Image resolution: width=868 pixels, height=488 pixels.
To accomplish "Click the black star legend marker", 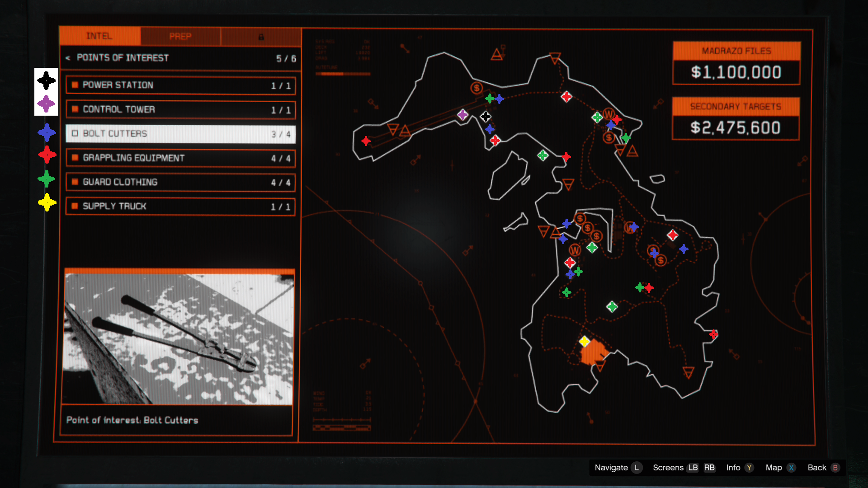I will coord(46,81).
